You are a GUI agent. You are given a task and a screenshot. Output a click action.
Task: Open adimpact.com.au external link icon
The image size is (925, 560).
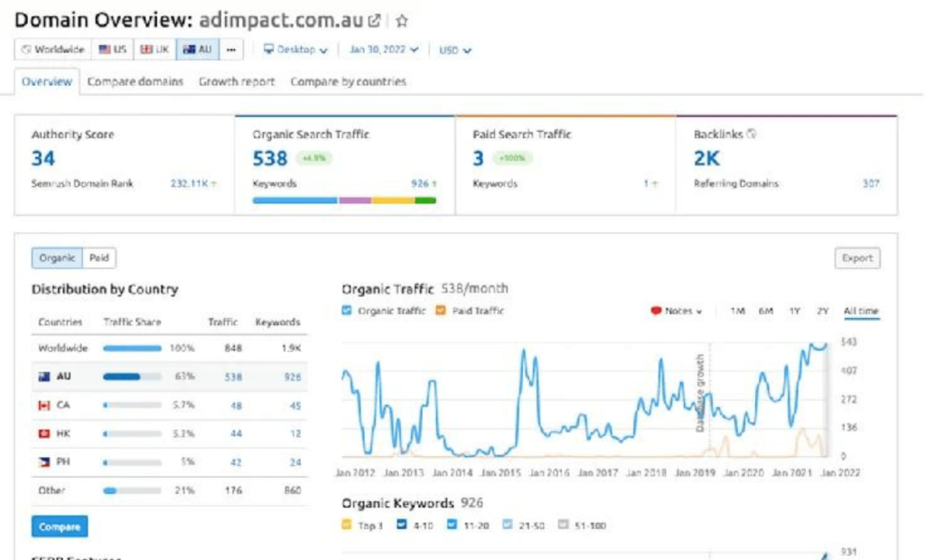point(374,20)
